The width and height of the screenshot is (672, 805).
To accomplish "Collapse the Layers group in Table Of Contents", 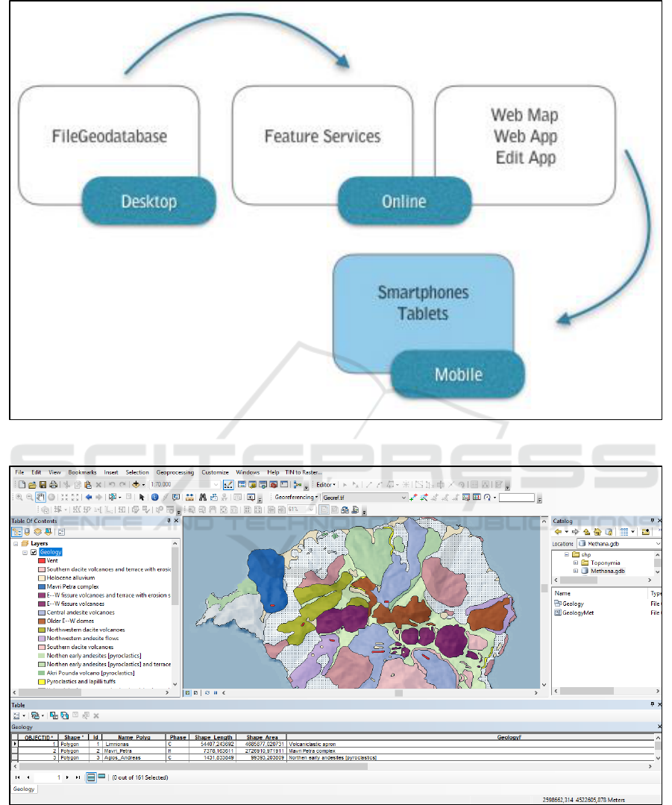I will [x=15, y=544].
